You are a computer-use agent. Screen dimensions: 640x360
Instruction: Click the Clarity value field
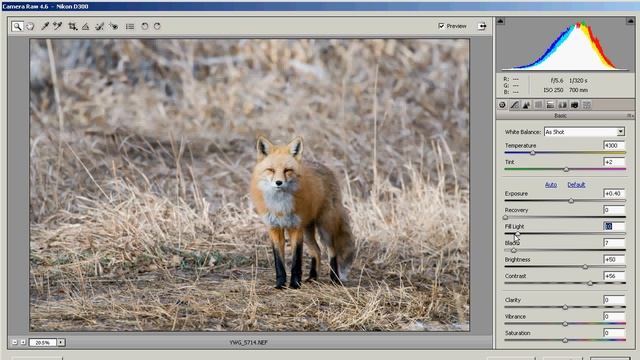click(x=614, y=300)
